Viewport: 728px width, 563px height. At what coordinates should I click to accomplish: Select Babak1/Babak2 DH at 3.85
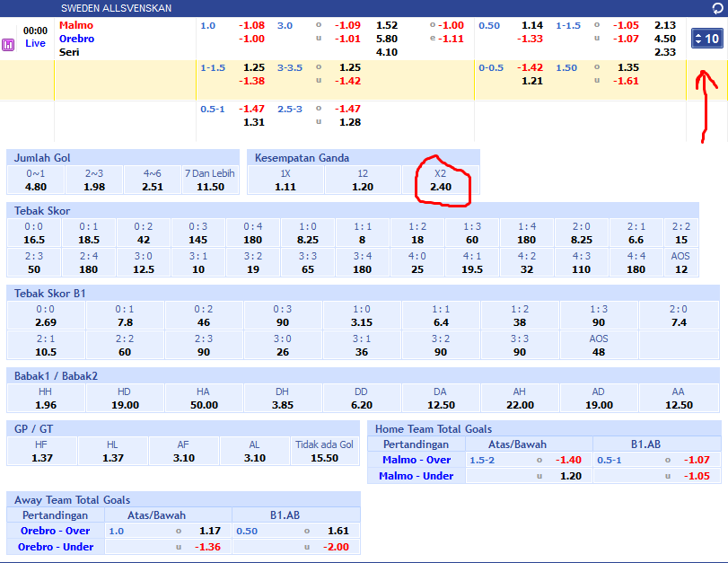pos(282,405)
